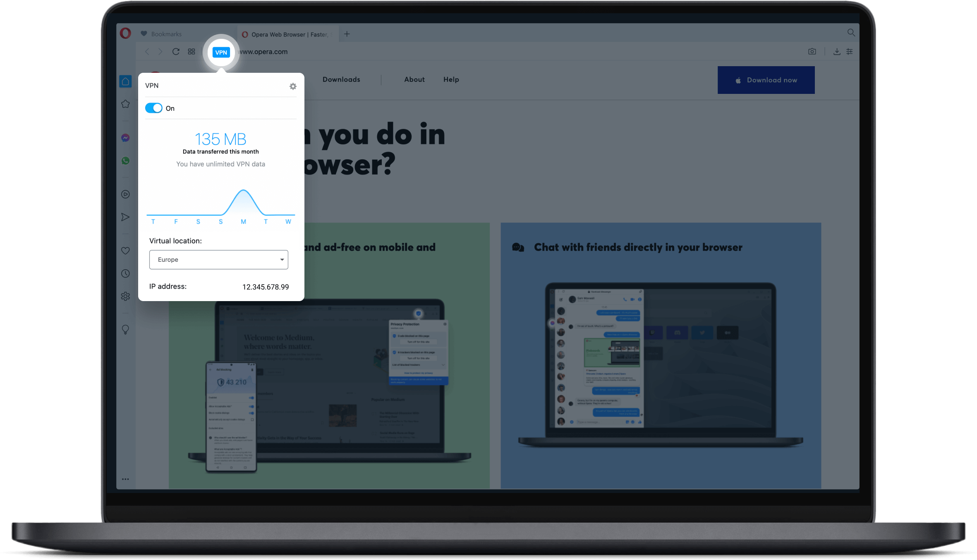
Task: Click the VPN settings gear icon
Action: point(293,86)
